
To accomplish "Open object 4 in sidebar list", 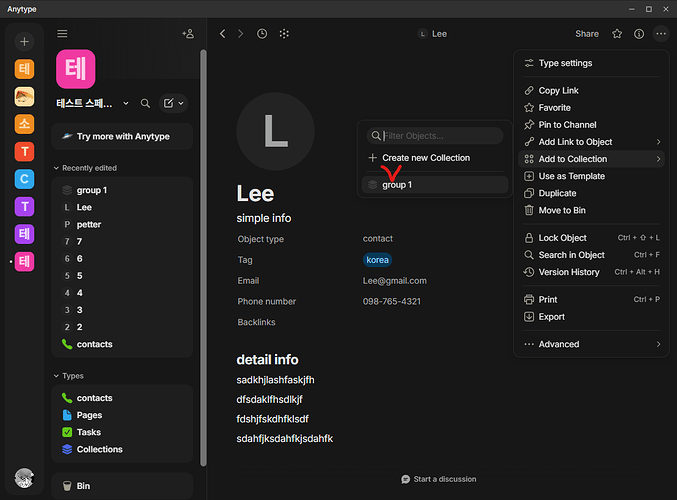I will click(122, 293).
